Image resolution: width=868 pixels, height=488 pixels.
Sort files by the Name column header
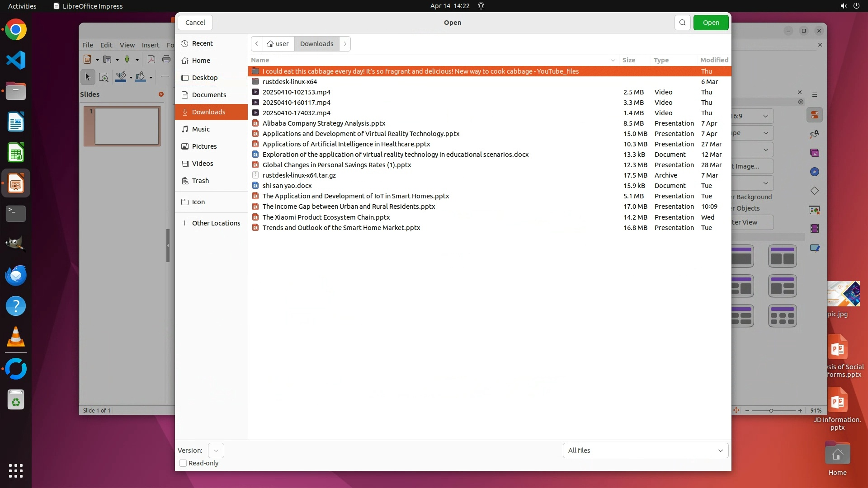pos(260,60)
